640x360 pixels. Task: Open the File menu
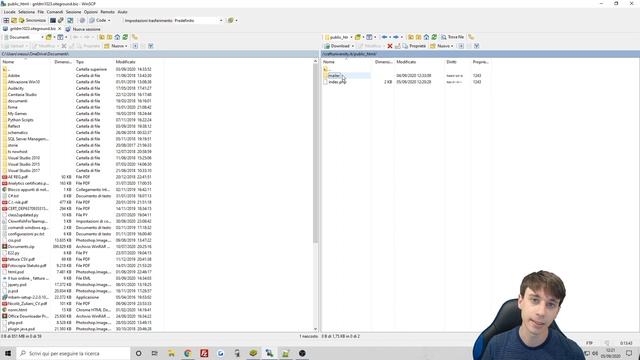tap(41, 12)
